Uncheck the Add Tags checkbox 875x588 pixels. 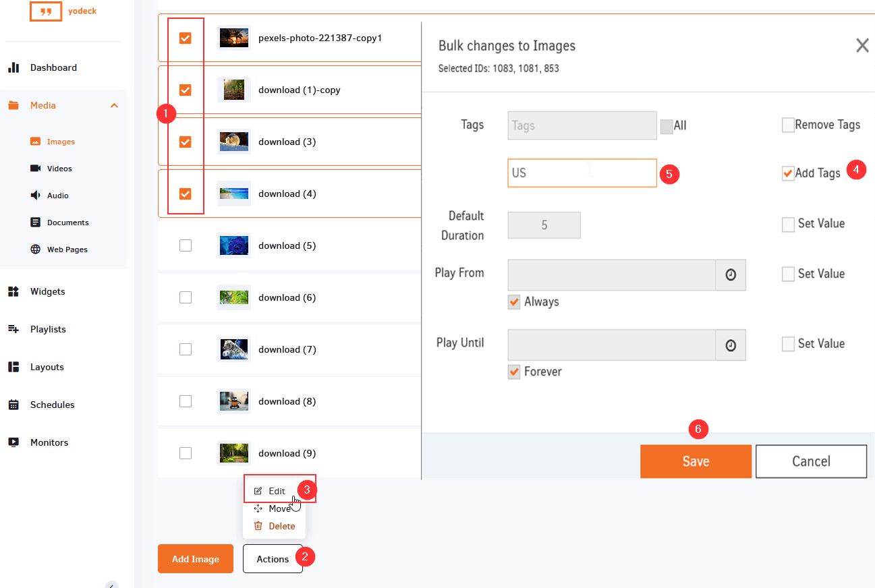[787, 173]
